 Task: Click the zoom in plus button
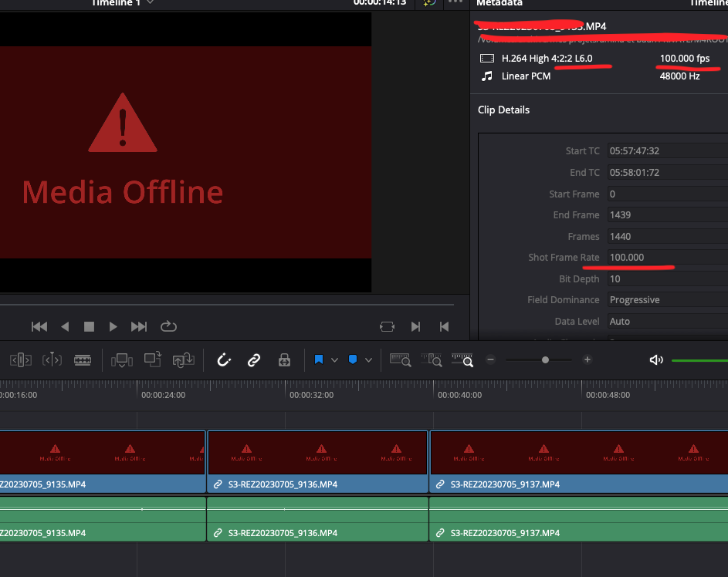(x=587, y=359)
